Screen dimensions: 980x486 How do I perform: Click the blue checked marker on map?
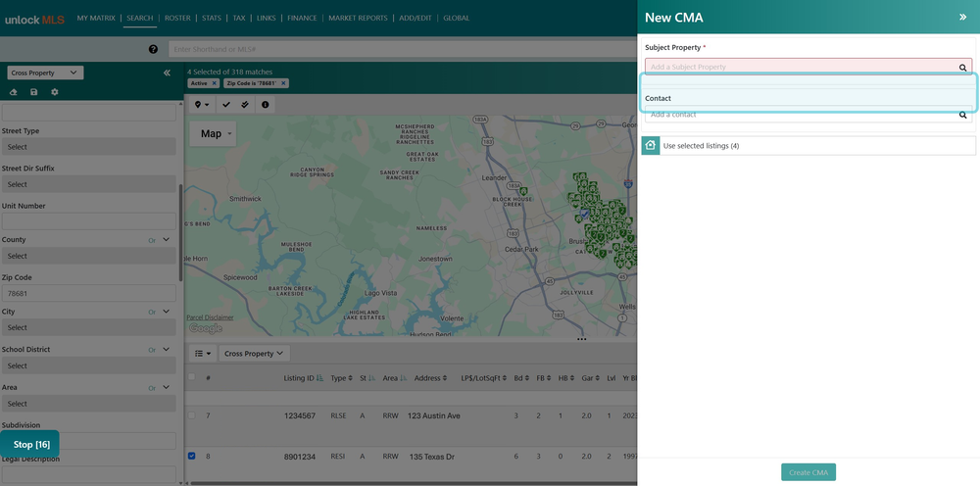click(x=584, y=215)
